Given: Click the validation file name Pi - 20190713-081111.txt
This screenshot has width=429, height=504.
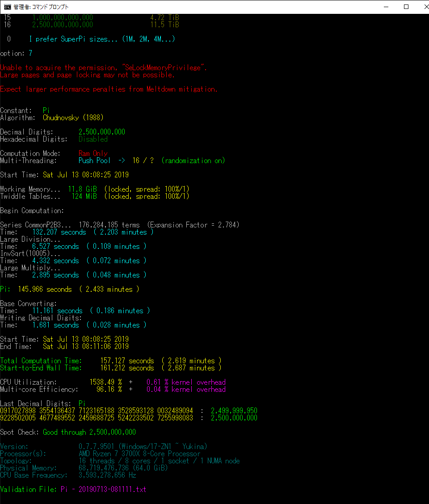Looking at the screenshot, I should click(x=103, y=490).
